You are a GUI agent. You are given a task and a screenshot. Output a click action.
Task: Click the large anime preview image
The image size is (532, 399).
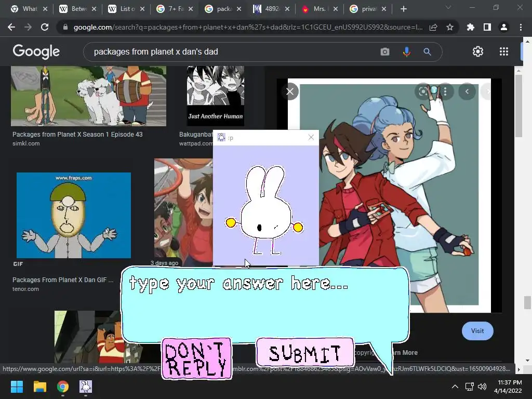[389, 195]
